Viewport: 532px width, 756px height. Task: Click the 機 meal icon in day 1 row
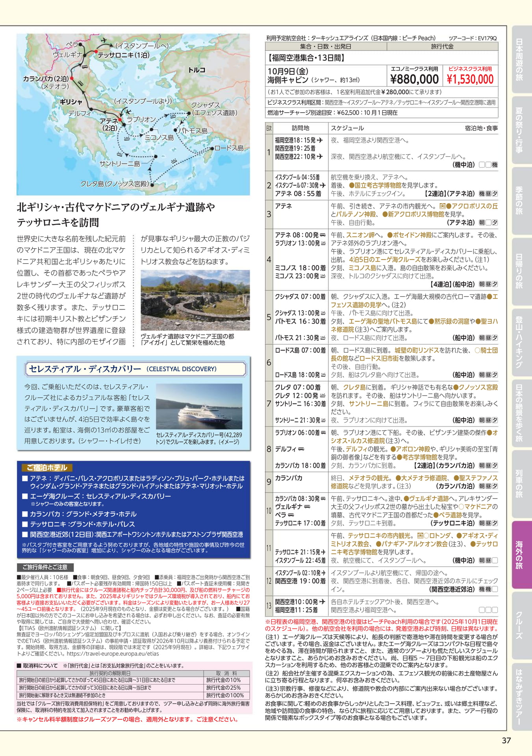pyautogui.click(x=495, y=165)
